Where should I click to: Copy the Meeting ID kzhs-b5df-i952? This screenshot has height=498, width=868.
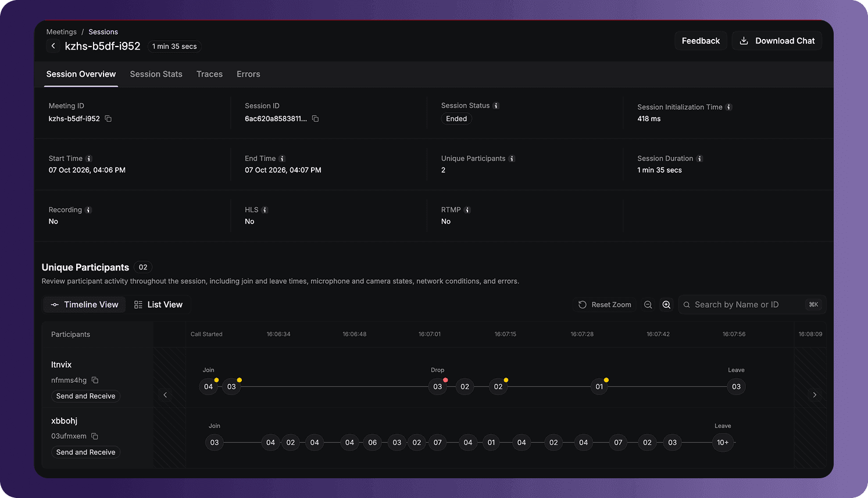pyautogui.click(x=108, y=119)
